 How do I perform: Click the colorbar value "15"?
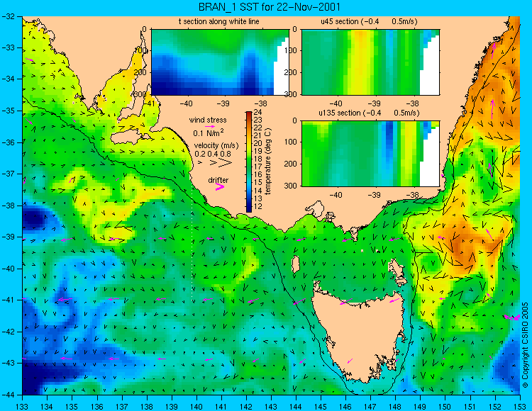[x=258, y=183]
